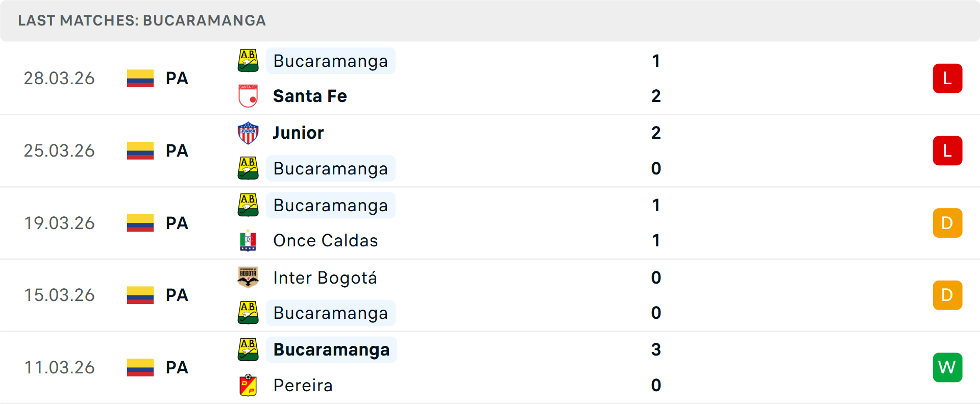
Task: Select the Pereira club badge
Action: coord(248,386)
